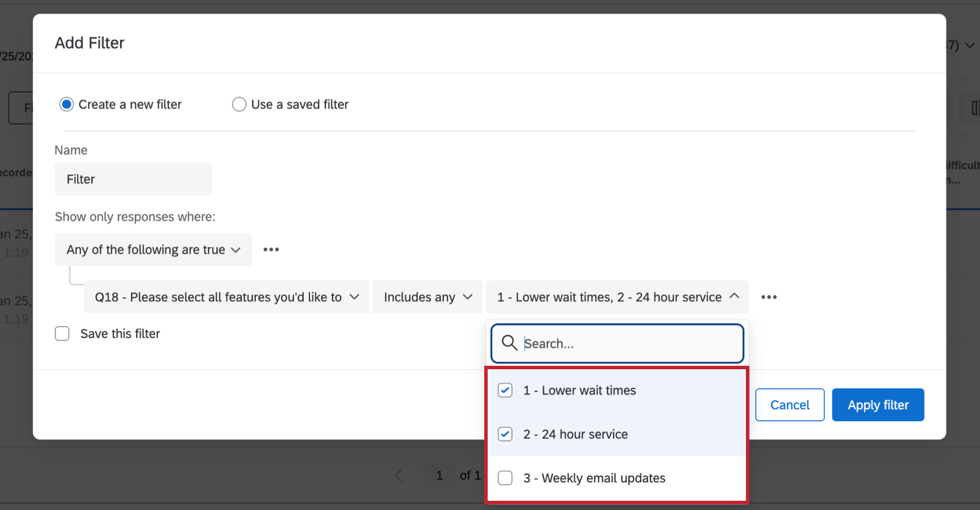Viewport: 980px width, 510px height.
Task: Click the Apply filter button
Action: pos(877,405)
